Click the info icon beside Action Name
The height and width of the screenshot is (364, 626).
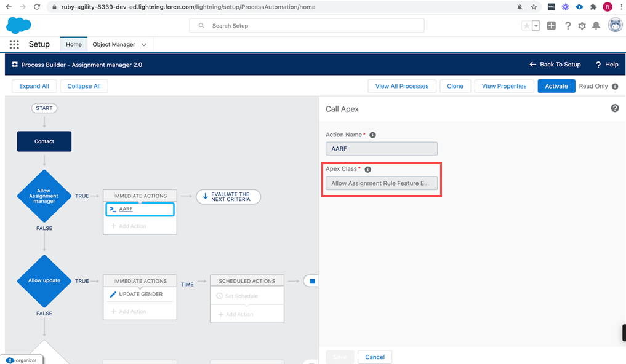coord(372,135)
